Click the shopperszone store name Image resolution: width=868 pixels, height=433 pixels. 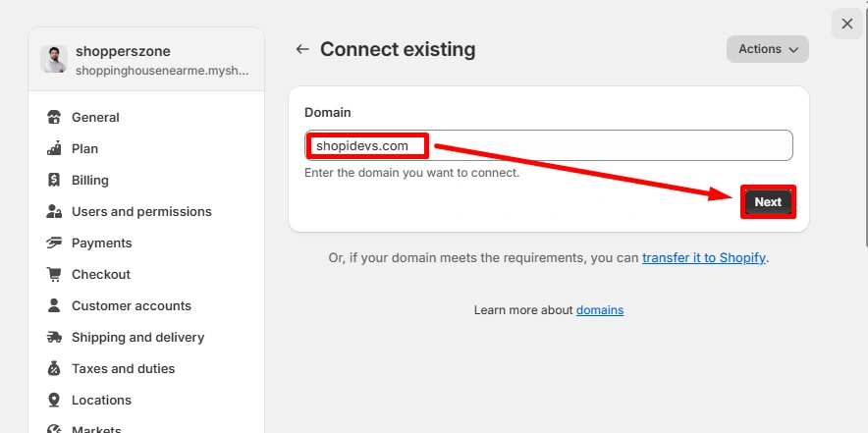click(123, 51)
